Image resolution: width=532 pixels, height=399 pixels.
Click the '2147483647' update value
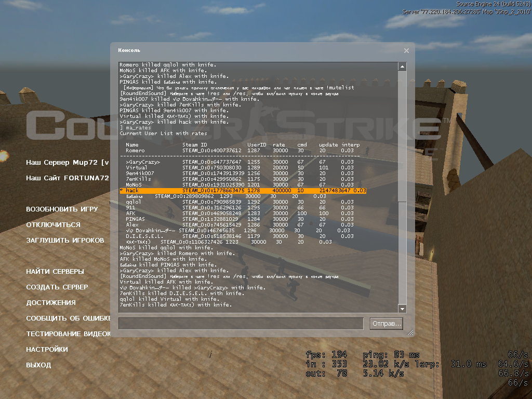click(335, 190)
